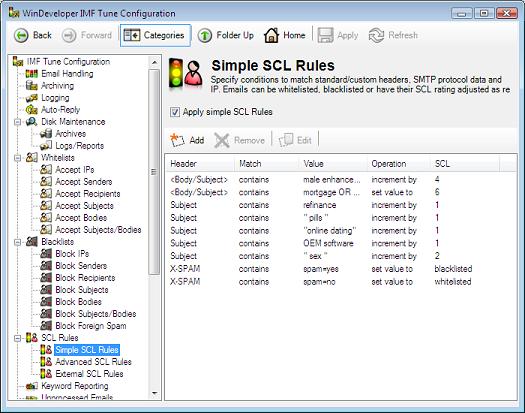
Task: Click the green Back arrow icon
Action: 21,35
